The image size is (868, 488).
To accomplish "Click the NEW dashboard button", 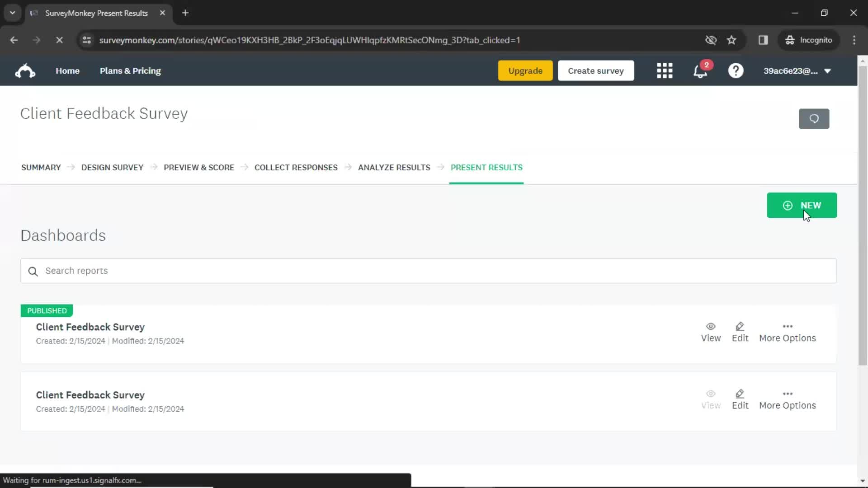I will (802, 206).
